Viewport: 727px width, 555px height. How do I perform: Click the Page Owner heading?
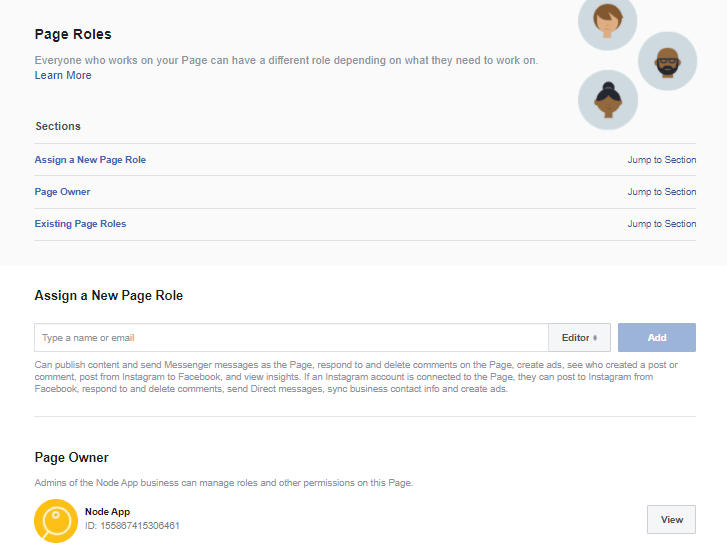click(72, 457)
